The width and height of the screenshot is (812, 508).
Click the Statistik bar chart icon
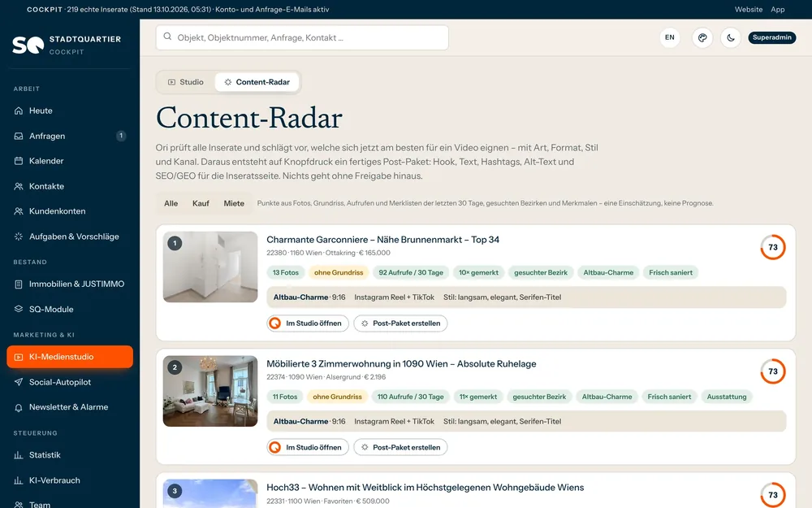click(19, 455)
